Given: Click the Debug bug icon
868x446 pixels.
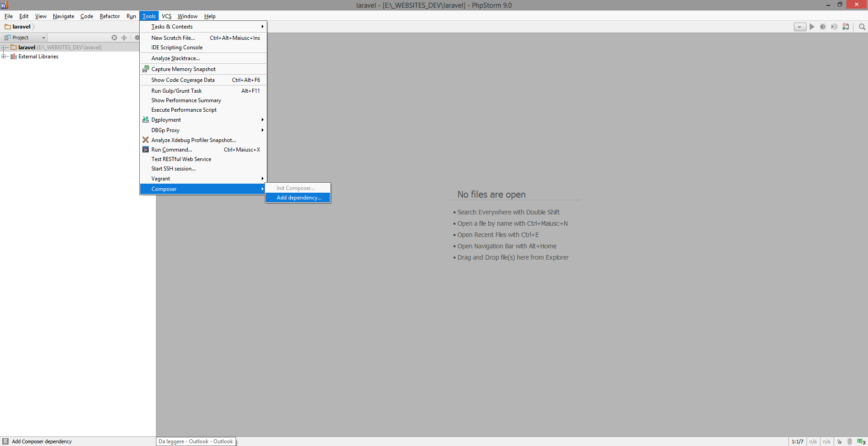Looking at the screenshot, I should (823, 27).
